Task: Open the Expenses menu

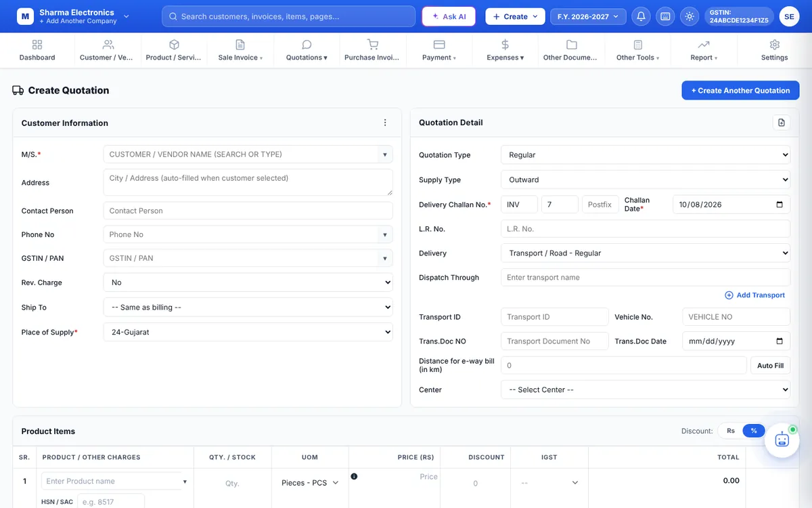Action: 505,50
